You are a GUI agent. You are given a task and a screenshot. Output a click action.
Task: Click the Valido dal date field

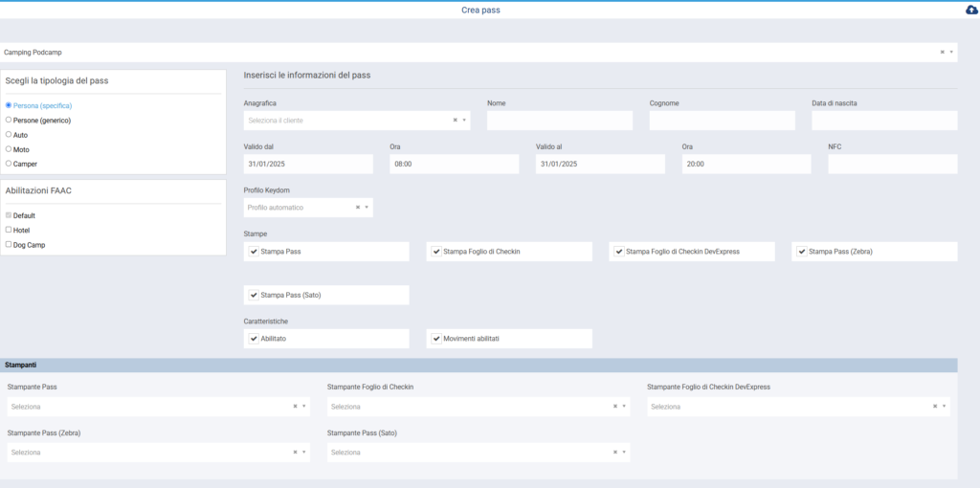tap(308, 164)
